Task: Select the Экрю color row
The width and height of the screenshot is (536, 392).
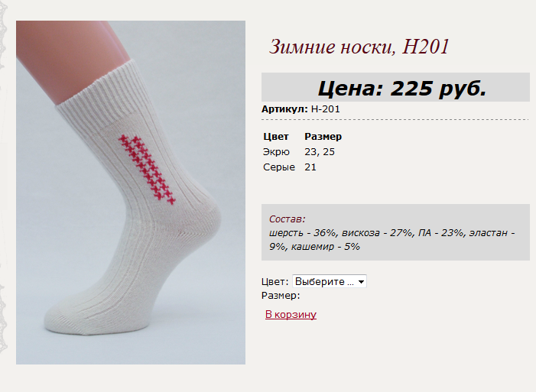Action: 276,152
